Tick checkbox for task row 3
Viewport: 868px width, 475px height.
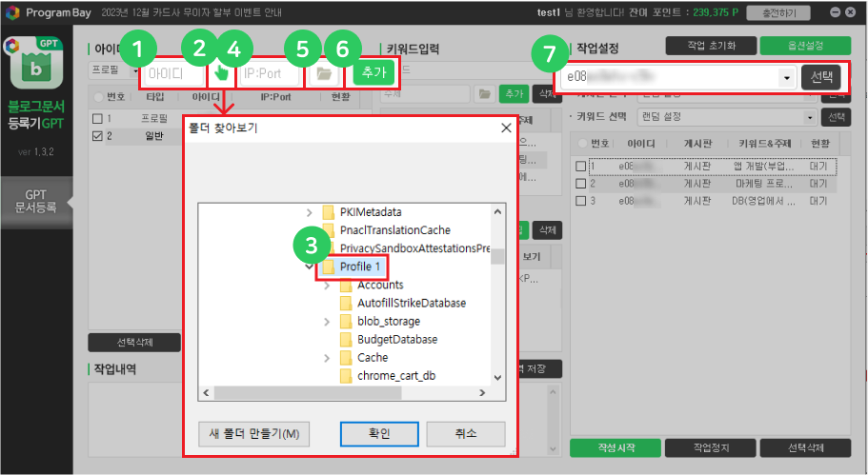point(581,201)
